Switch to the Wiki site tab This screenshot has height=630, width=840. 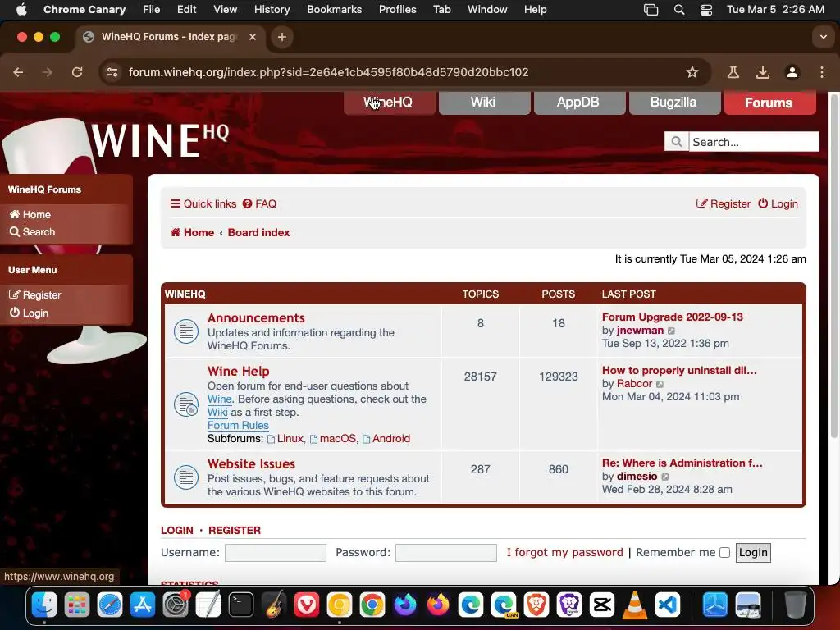(484, 103)
